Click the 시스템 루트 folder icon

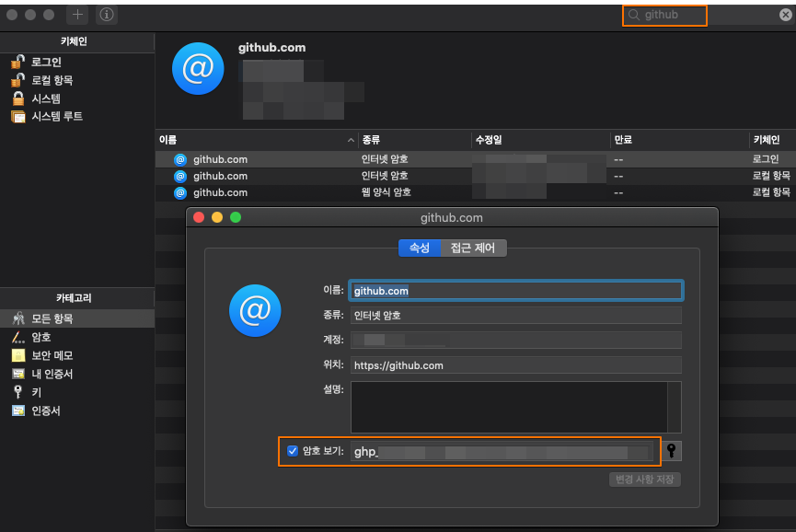[x=18, y=117]
